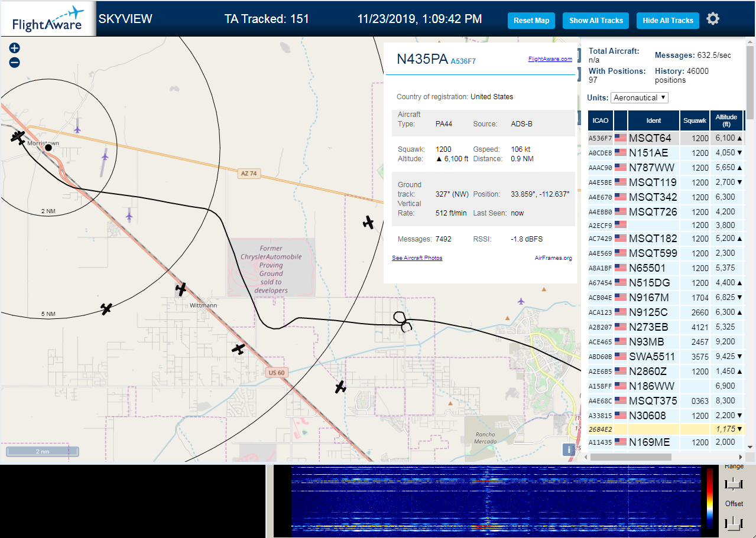Screen dimensions: 756x538
Task: Click the US flag in the SWA5511 row
Action: [x=621, y=357]
